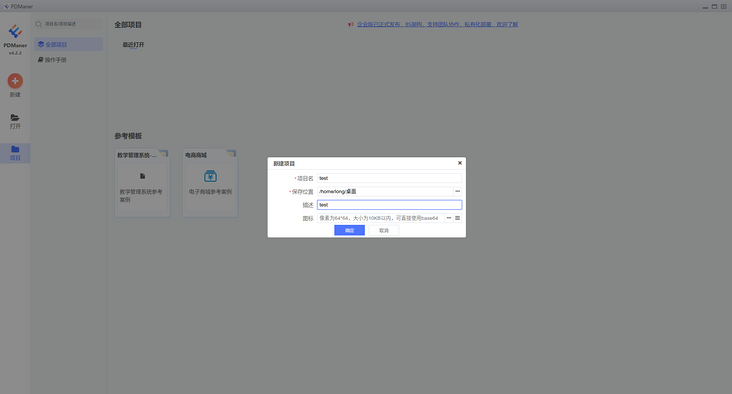Open icon picker grid button in 图标 row
732x394 pixels.
(x=458, y=218)
